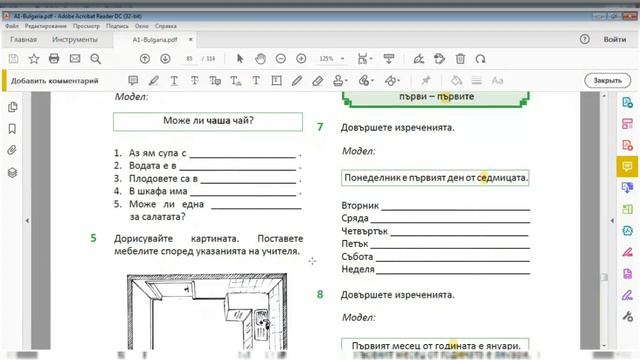
Task: Open layers panel in left sidebar
Action: click(12, 172)
